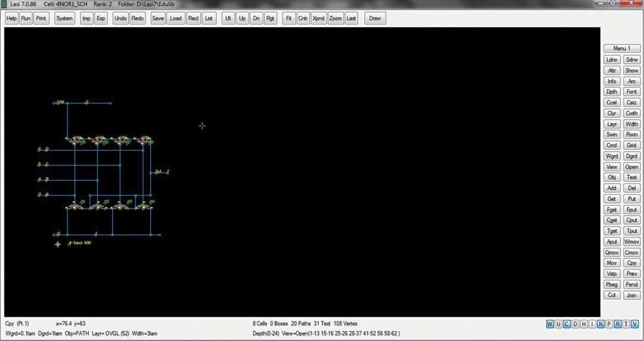Toggle the W indicator in the status bar

550,324
